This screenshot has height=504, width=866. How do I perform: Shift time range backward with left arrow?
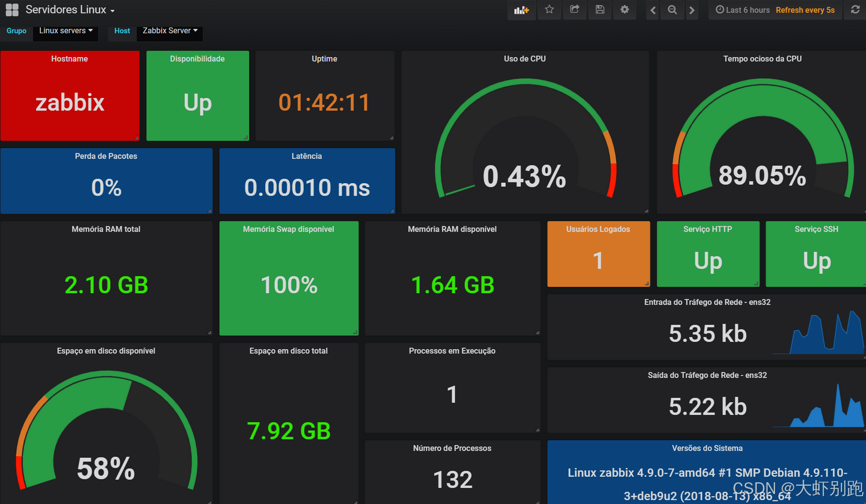point(653,10)
